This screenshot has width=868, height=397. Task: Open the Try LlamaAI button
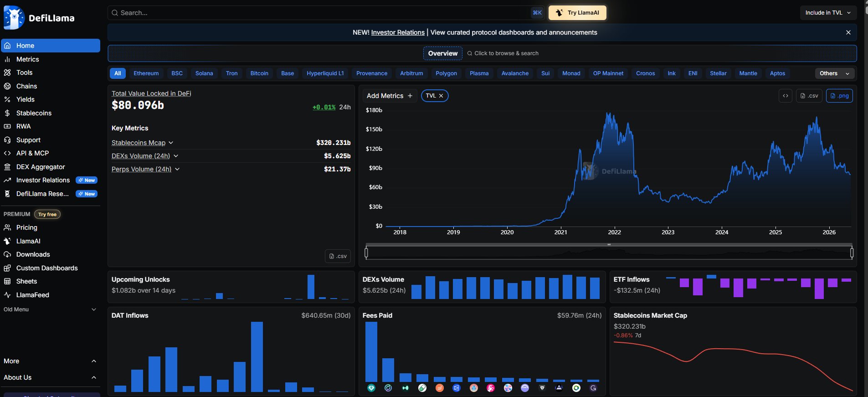point(577,13)
